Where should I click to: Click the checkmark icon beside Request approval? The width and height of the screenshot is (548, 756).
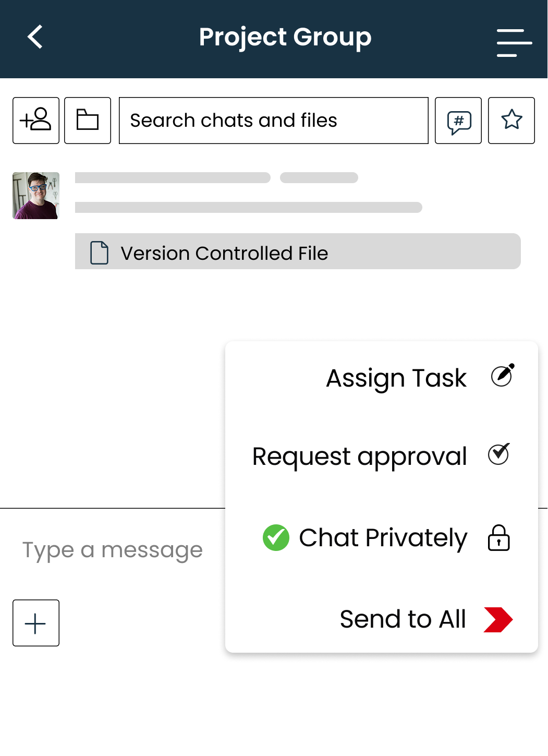(x=498, y=454)
